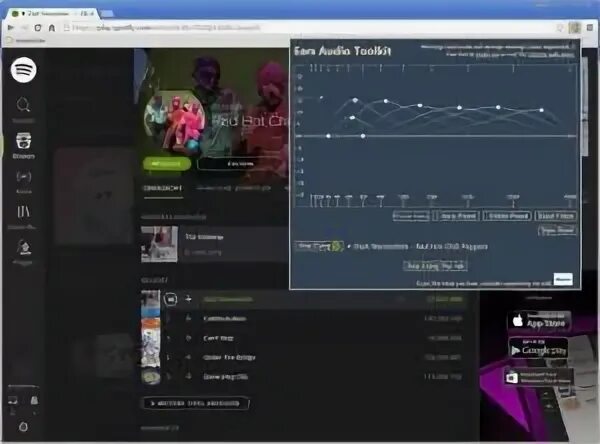This screenshot has height=444, width=600.
Task: Bookmark the page with the star icon
Action: (x=560, y=28)
